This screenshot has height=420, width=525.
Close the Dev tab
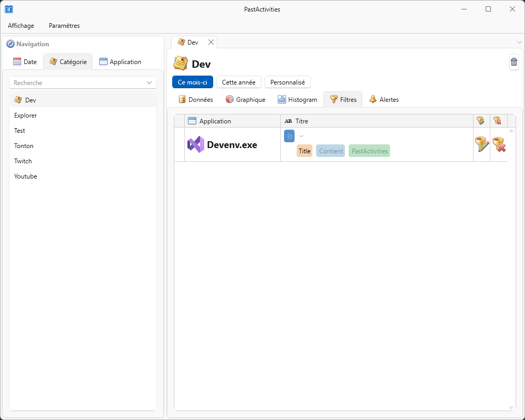tap(211, 42)
